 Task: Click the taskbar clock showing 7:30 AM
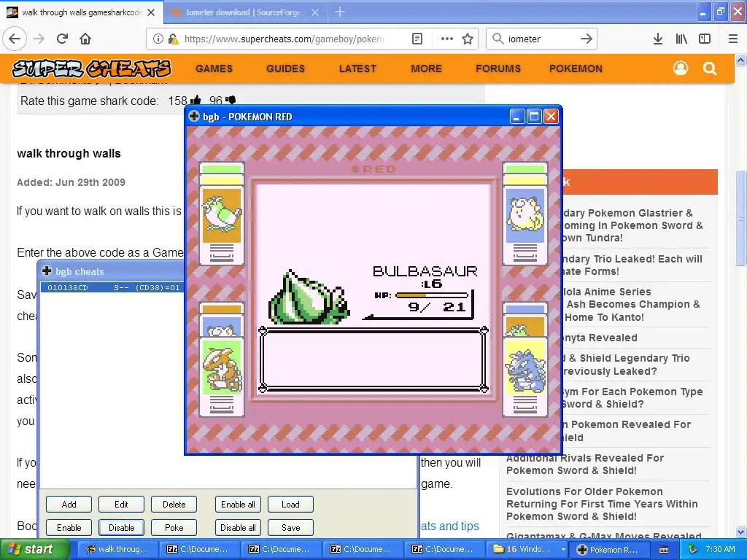click(x=720, y=550)
